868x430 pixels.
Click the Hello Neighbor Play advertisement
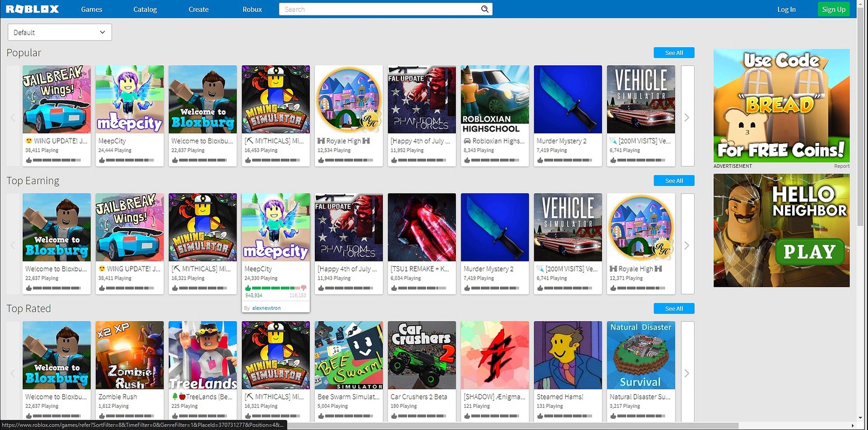pyautogui.click(x=781, y=231)
